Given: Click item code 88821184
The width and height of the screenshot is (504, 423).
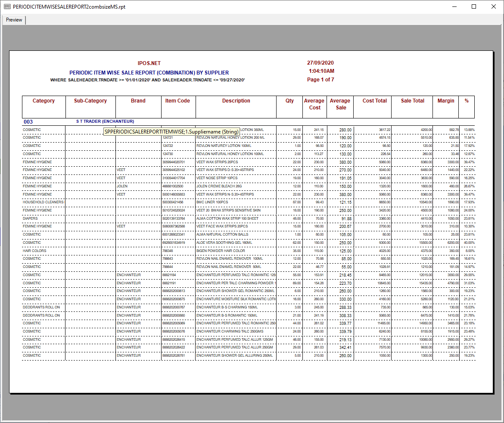Looking at the screenshot, I should click(169, 275).
